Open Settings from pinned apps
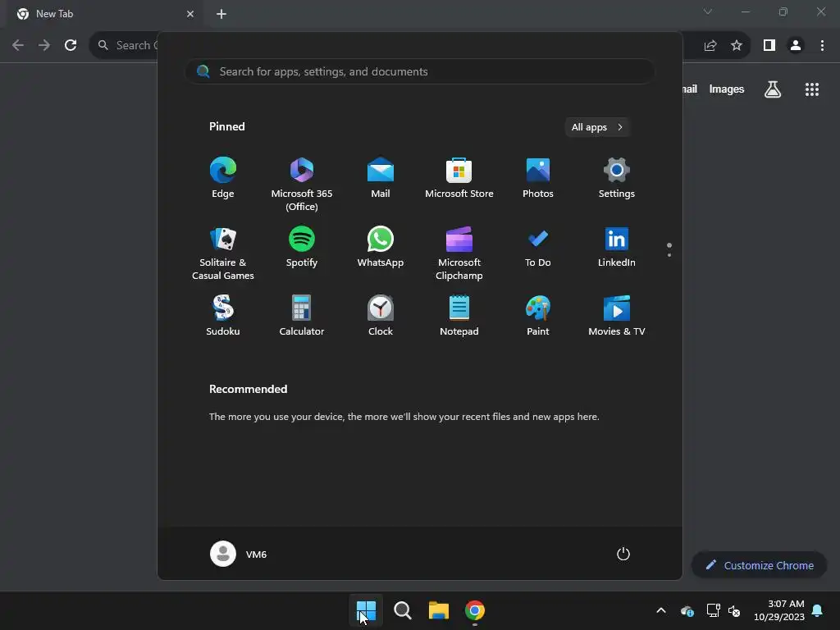This screenshot has width=840, height=630. pos(617,178)
